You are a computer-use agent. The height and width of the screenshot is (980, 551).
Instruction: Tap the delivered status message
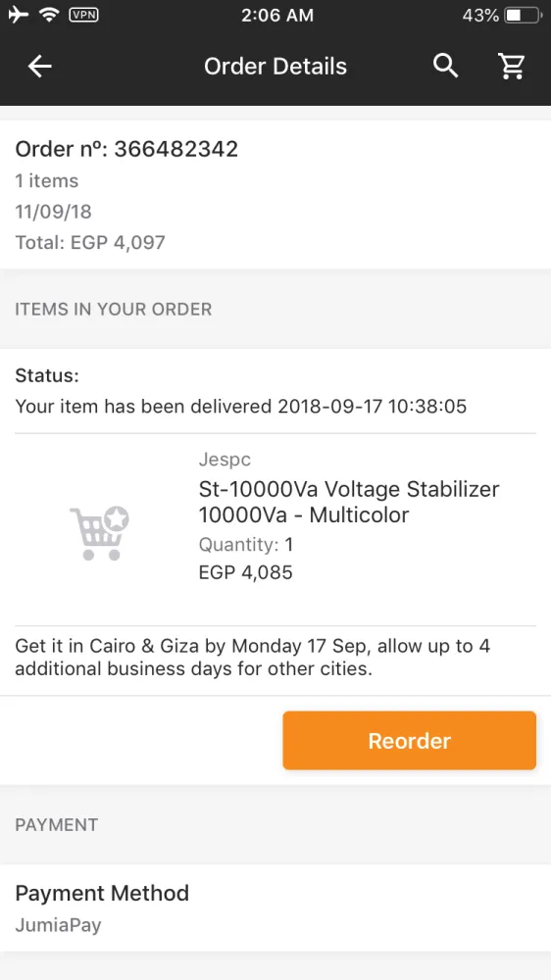point(241,407)
